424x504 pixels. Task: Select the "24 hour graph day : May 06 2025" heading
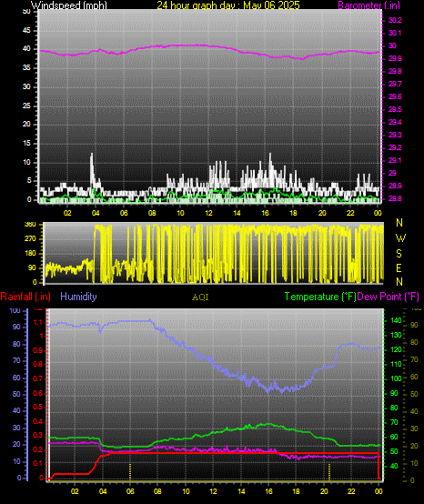(x=228, y=5)
